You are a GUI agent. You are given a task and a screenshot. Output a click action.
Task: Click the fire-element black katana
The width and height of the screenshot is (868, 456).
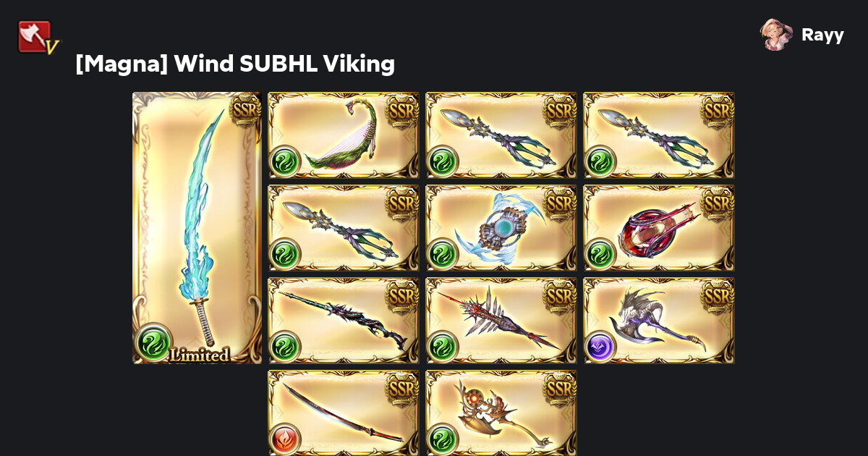(344, 413)
